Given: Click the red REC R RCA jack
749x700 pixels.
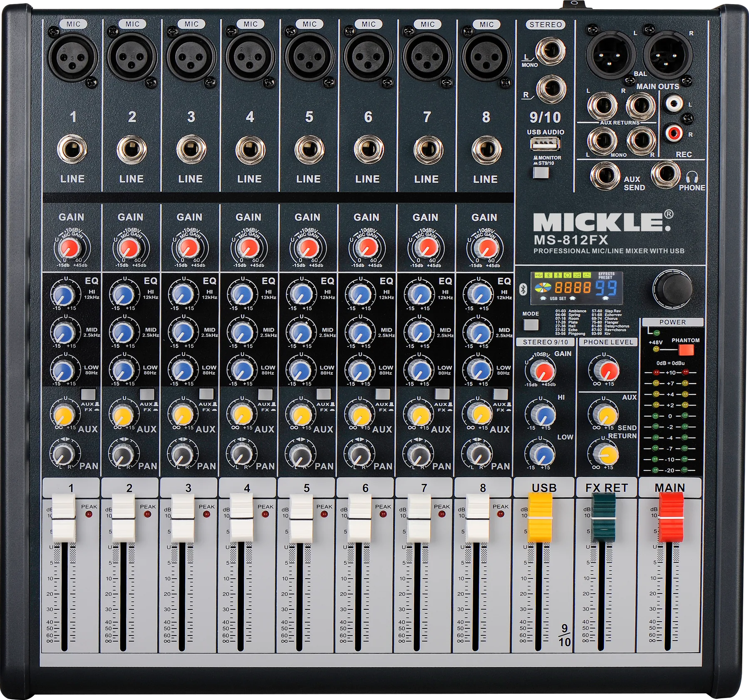Looking at the screenshot, I should point(674,133).
